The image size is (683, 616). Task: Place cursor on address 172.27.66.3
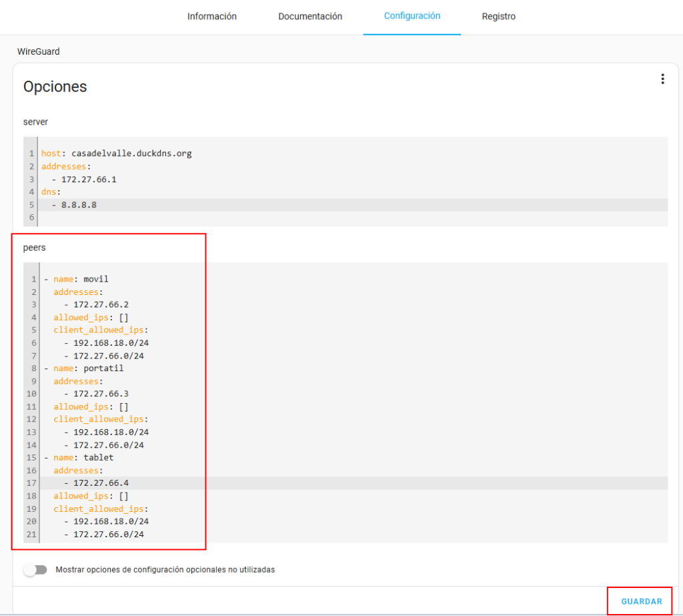pyautogui.click(x=100, y=394)
